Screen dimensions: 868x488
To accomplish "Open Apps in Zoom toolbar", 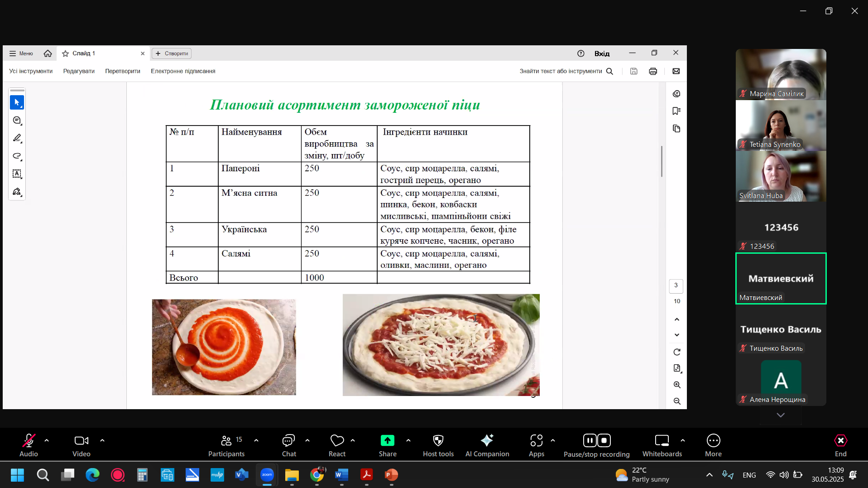I will tap(537, 445).
